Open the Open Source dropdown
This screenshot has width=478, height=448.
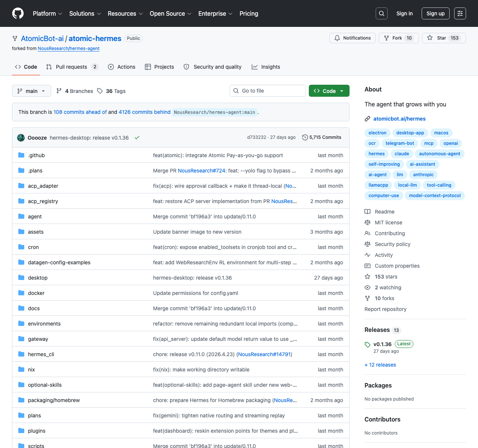point(171,13)
